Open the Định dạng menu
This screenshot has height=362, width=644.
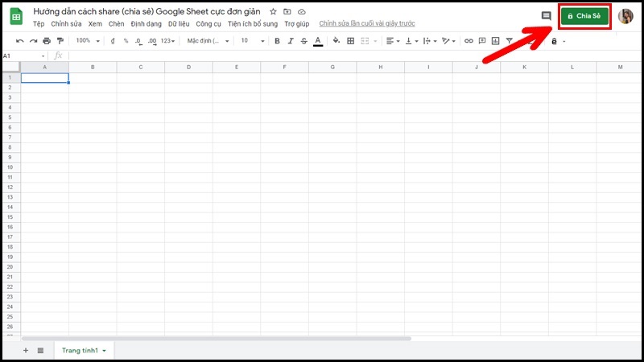(x=147, y=24)
